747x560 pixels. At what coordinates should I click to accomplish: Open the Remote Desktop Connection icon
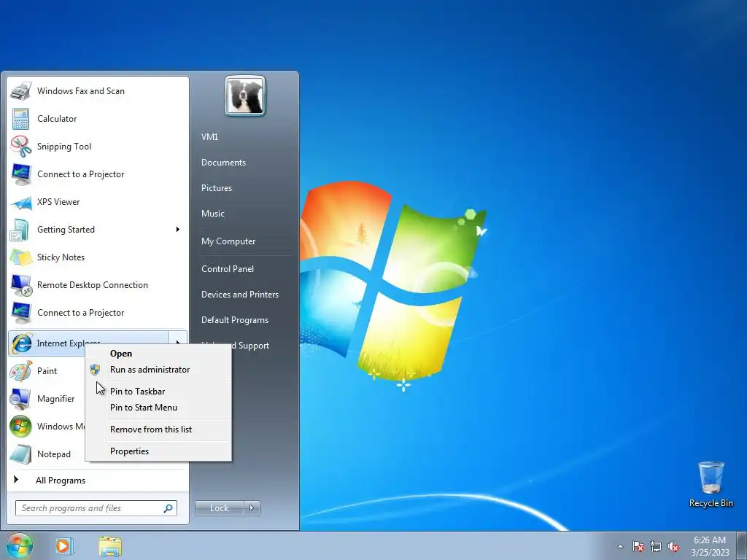coord(21,285)
